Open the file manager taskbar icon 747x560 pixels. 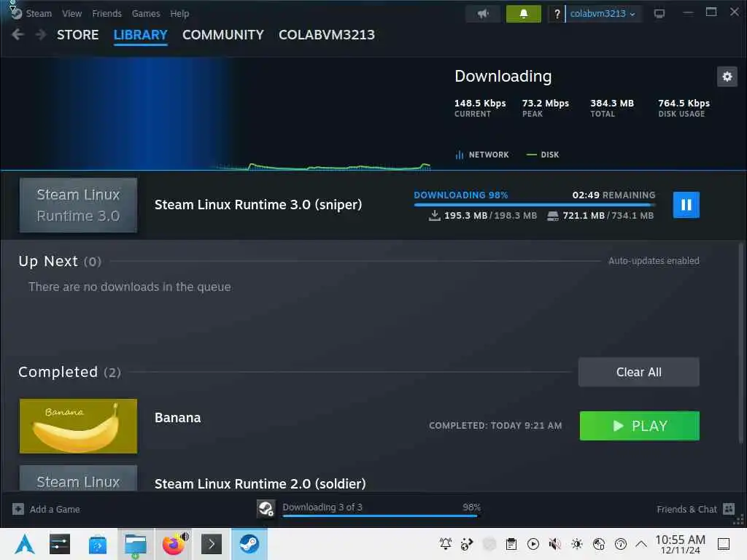coord(135,544)
